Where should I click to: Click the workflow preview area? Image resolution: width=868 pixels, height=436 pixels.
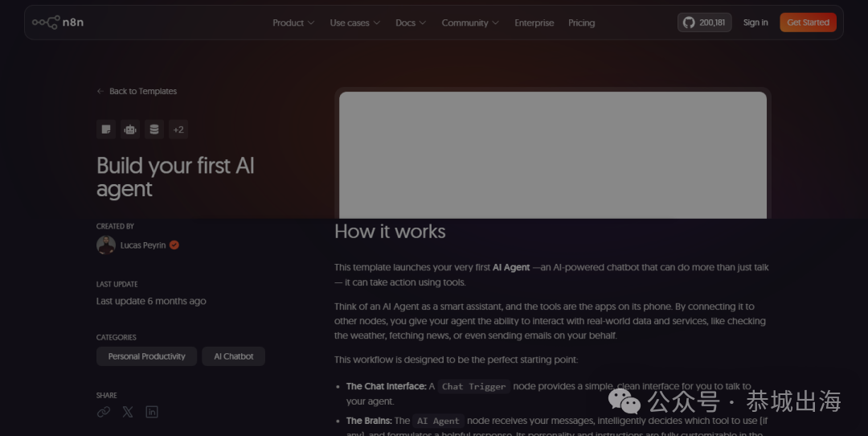pos(553,155)
